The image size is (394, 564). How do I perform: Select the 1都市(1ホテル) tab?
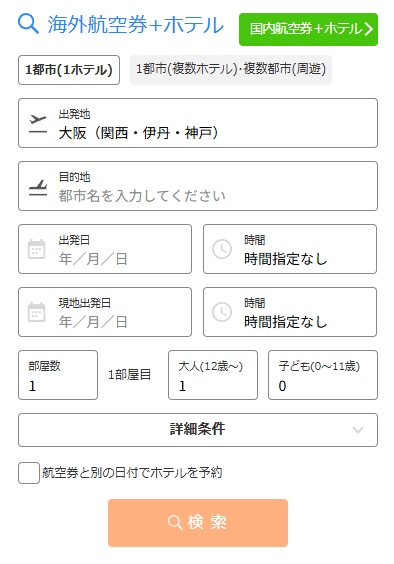pos(69,70)
